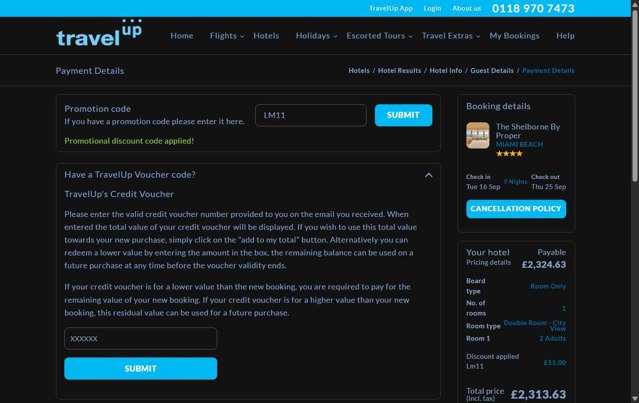Screen dimensions: 639x403
Task: Collapse the TravelUp Voucher code section
Action: click(428, 175)
